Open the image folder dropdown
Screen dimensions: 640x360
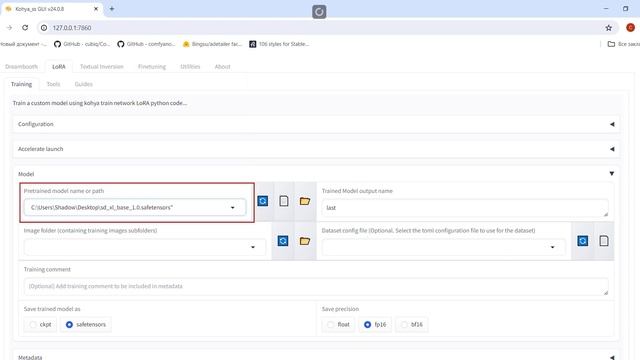tap(253, 247)
